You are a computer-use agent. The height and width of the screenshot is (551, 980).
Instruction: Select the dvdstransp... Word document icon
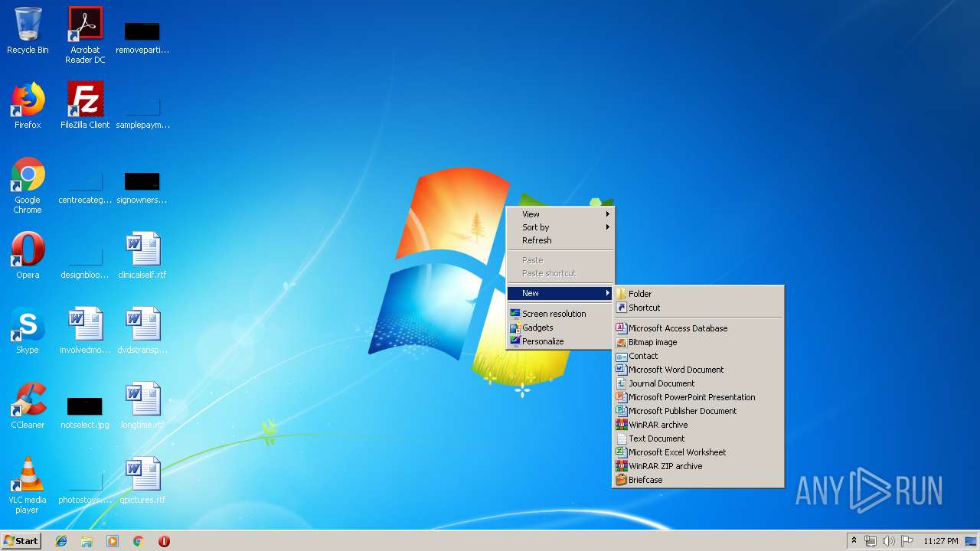pos(142,331)
